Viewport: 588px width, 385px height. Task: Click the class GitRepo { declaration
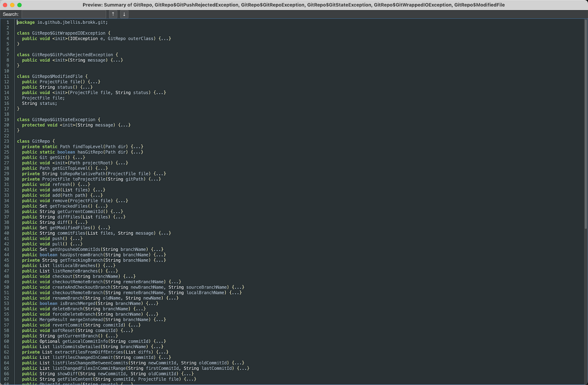click(36, 141)
